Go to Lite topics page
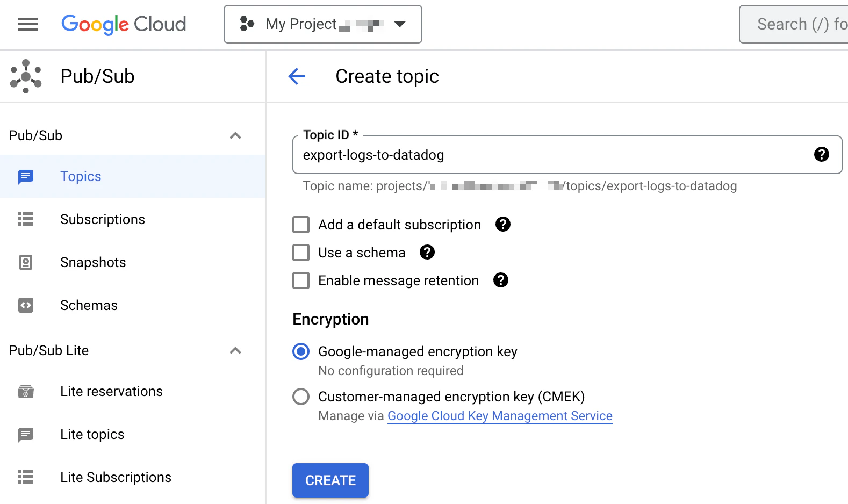The image size is (848, 504). [133, 434]
